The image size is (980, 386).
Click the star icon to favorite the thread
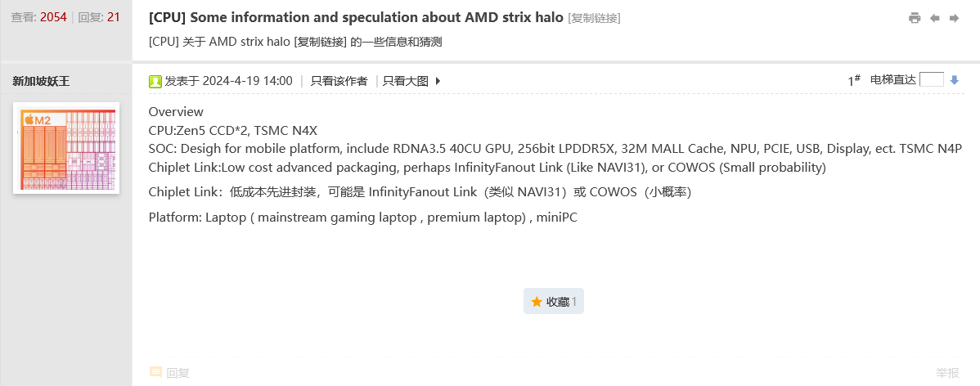click(537, 302)
